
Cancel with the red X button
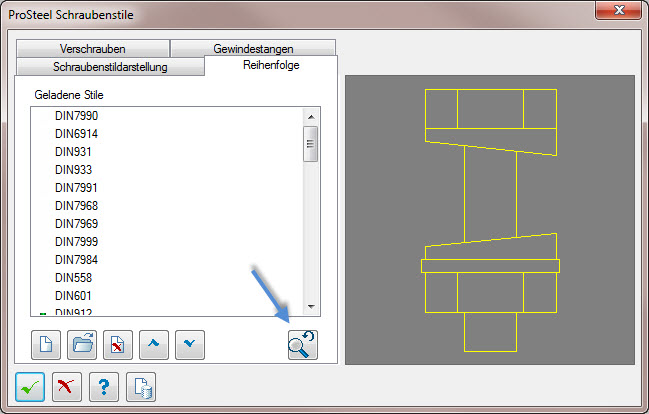(67, 387)
